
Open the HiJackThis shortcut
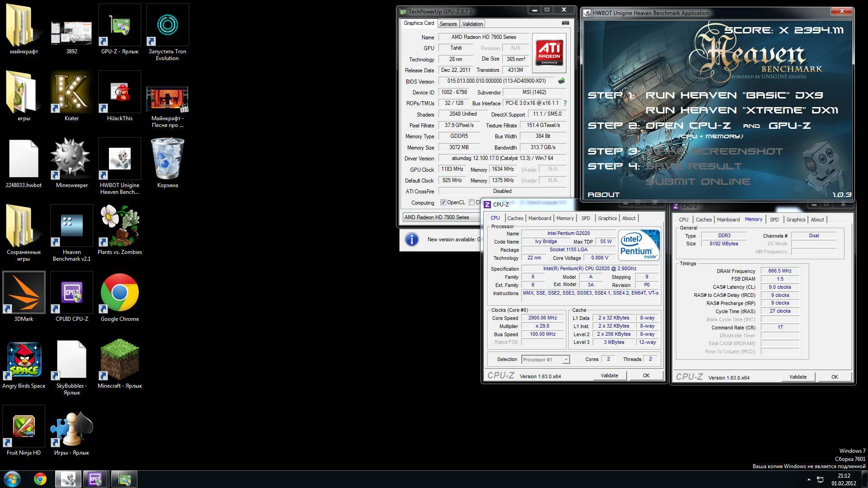[119, 96]
